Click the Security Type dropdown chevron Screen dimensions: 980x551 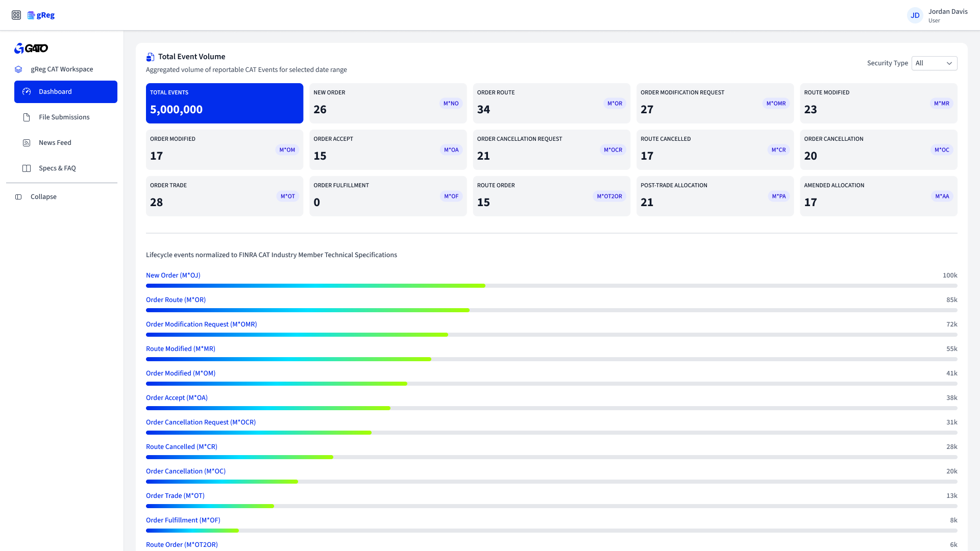(x=949, y=63)
